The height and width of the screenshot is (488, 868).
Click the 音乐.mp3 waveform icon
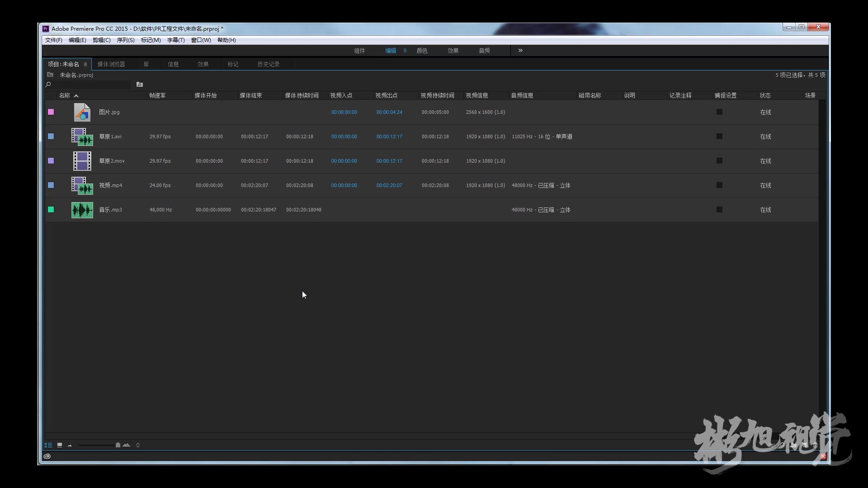(82, 210)
